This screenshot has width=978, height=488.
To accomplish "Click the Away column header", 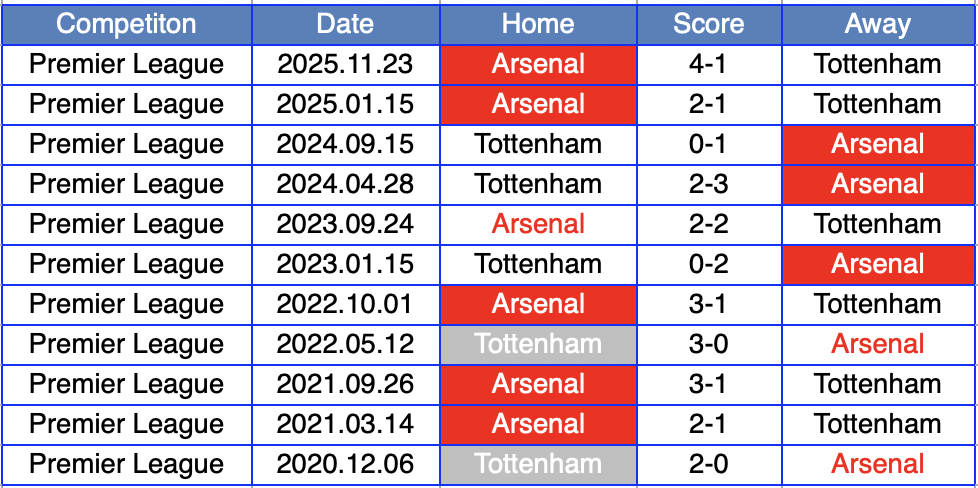I will coord(878,24).
